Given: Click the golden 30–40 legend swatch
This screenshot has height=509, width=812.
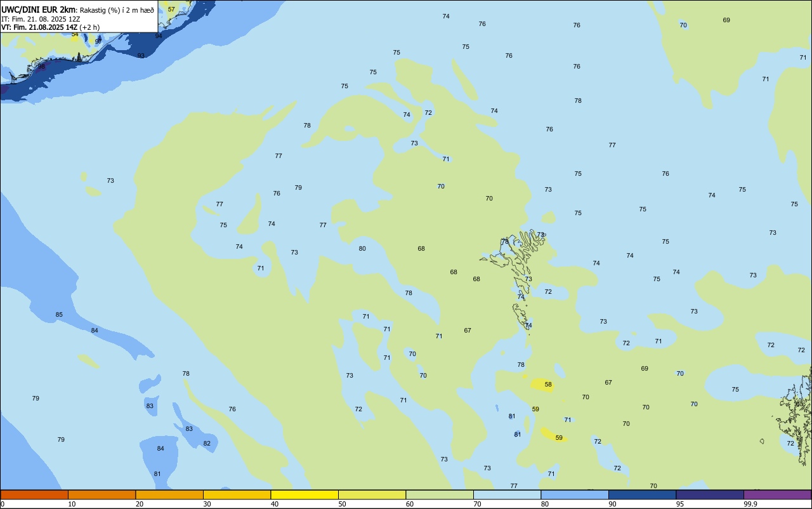Looking at the screenshot, I should pos(237,494).
